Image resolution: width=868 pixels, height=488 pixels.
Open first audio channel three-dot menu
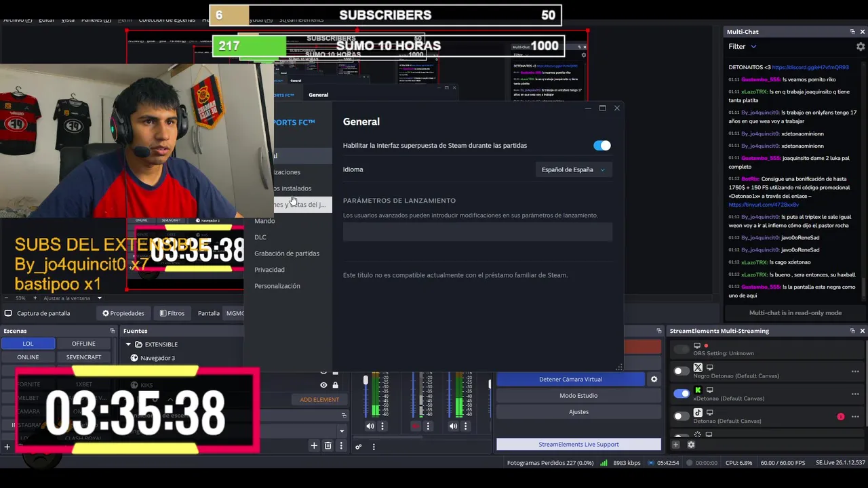click(382, 426)
